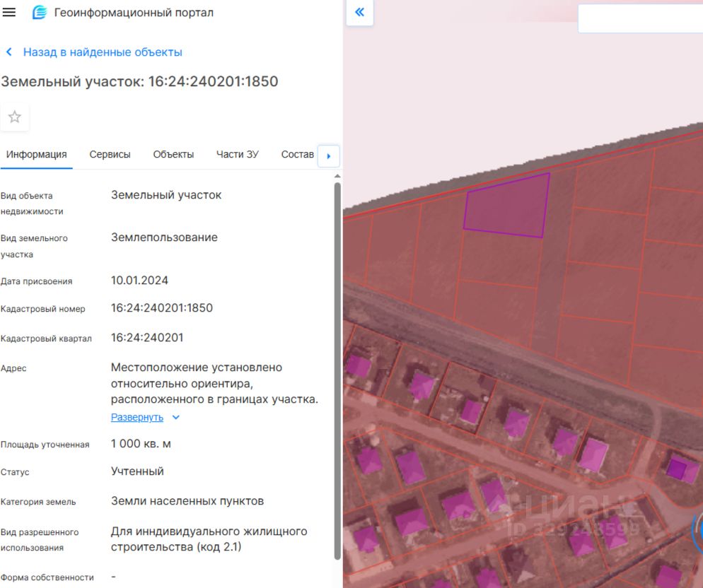The image size is (703, 588).
Task: Click the Геоинформационный портал title
Action: point(134,13)
